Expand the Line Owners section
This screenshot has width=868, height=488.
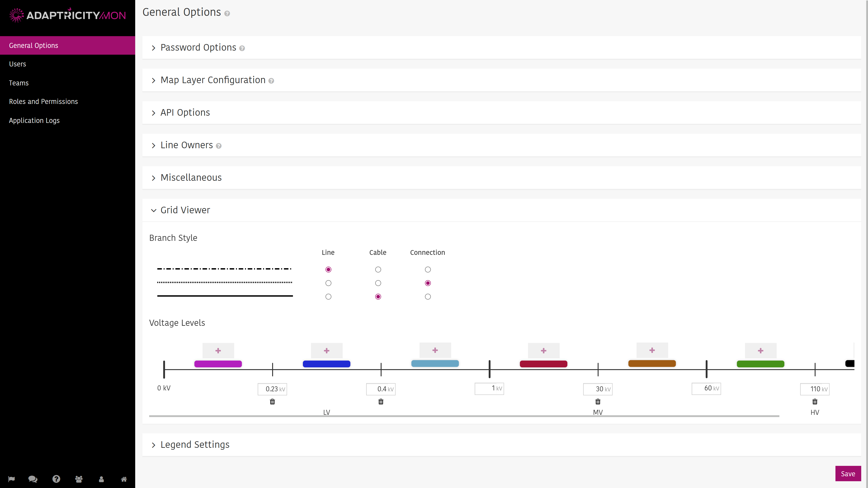coord(501,145)
